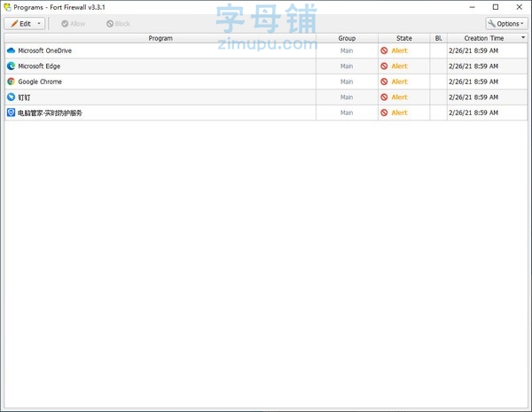Screen dimensions: 532x412
Task: Open the Options dropdown menu
Action: pyautogui.click(x=506, y=24)
